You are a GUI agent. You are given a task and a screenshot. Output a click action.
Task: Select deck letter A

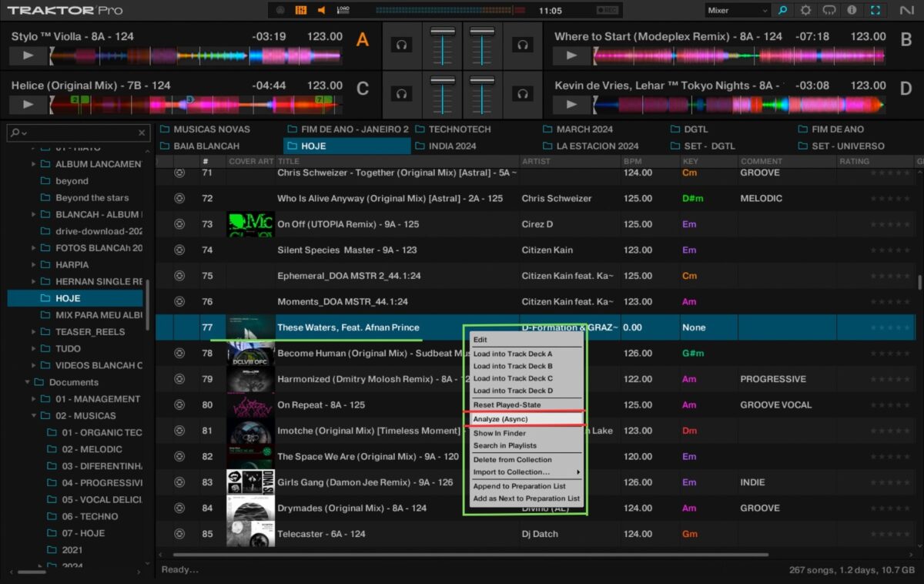(362, 40)
